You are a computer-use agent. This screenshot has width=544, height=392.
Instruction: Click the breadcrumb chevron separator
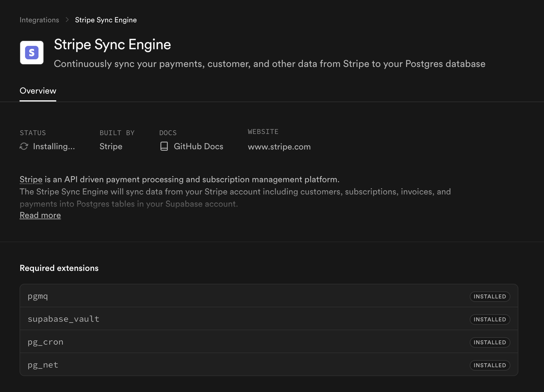click(67, 20)
